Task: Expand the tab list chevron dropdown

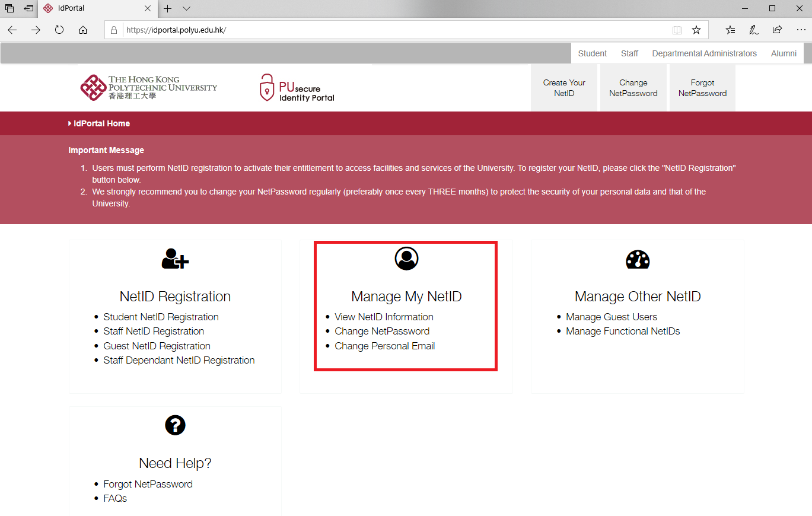Action: [186, 8]
